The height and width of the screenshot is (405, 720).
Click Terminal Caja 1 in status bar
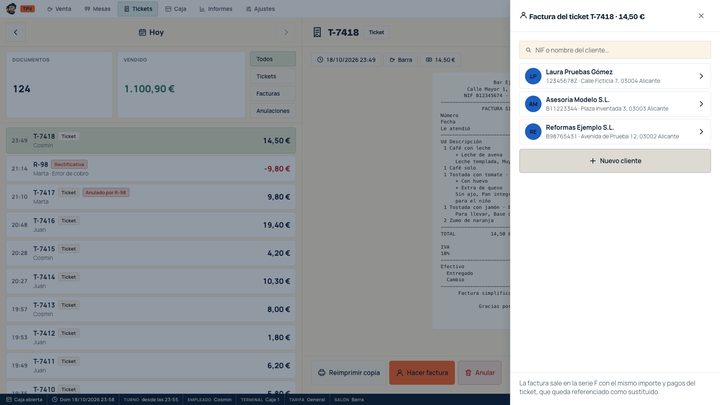tap(260, 399)
